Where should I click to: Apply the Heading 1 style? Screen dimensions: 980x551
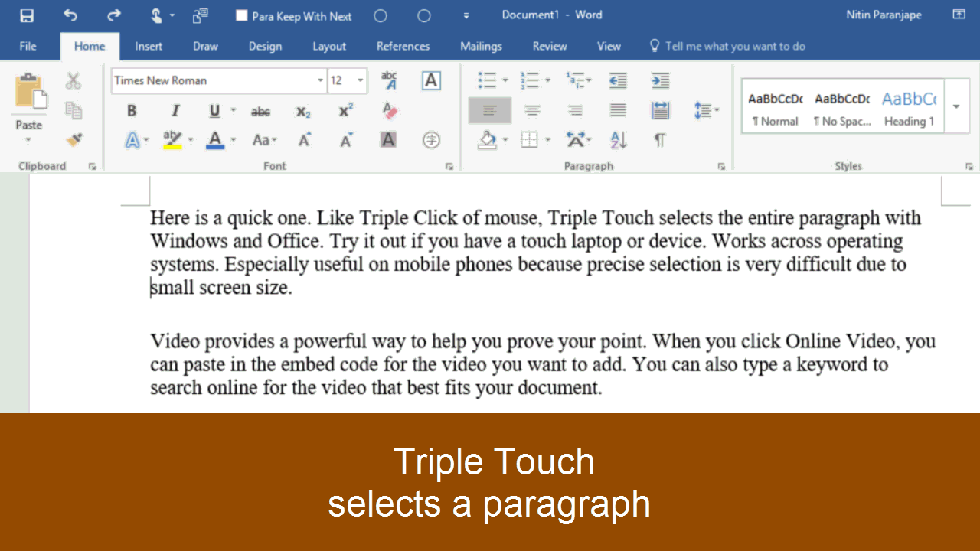coord(909,107)
